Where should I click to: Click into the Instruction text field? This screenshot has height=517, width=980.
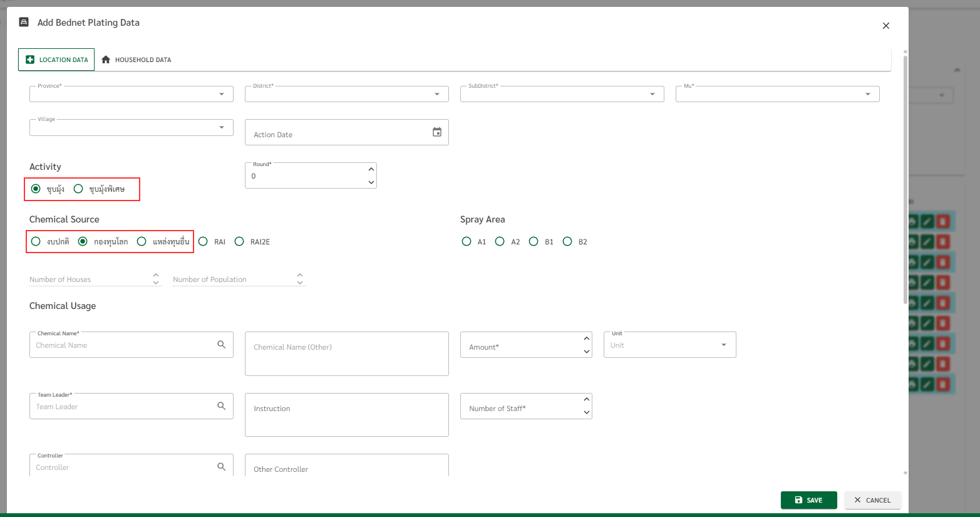click(x=346, y=415)
